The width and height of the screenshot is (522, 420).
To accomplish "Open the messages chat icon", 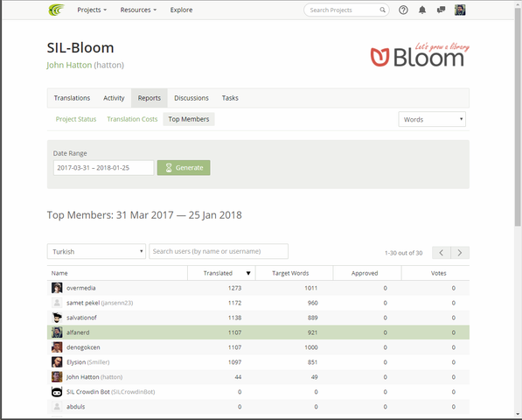I will click(x=441, y=10).
